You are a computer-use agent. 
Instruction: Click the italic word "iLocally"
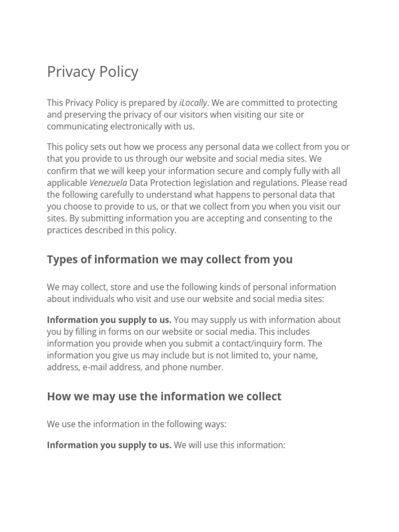click(193, 103)
